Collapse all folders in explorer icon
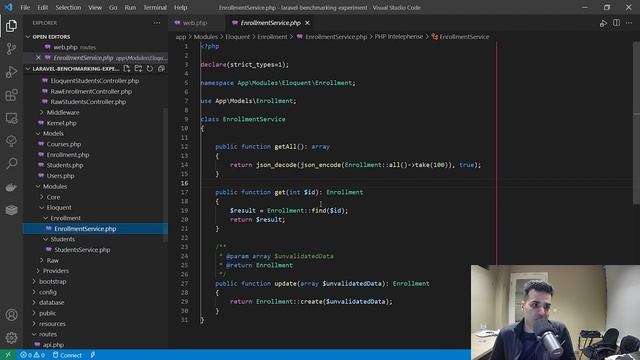Viewport: 640px width, 360px height. (161, 69)
